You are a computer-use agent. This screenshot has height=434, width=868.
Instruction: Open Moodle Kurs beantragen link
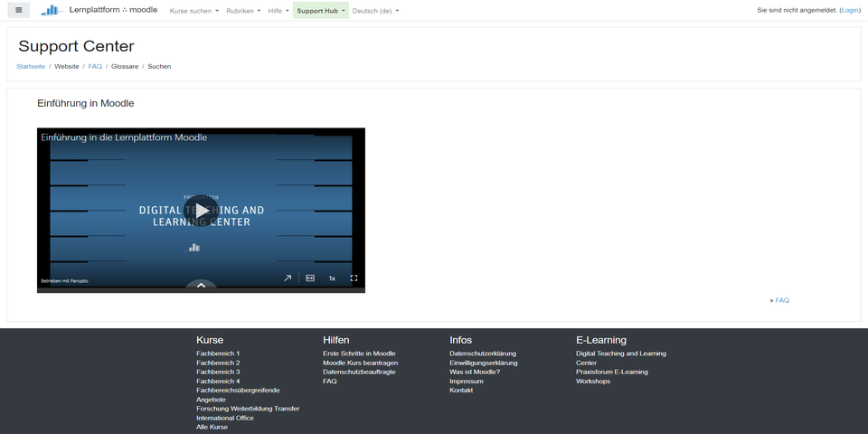(x=361, y=363)
